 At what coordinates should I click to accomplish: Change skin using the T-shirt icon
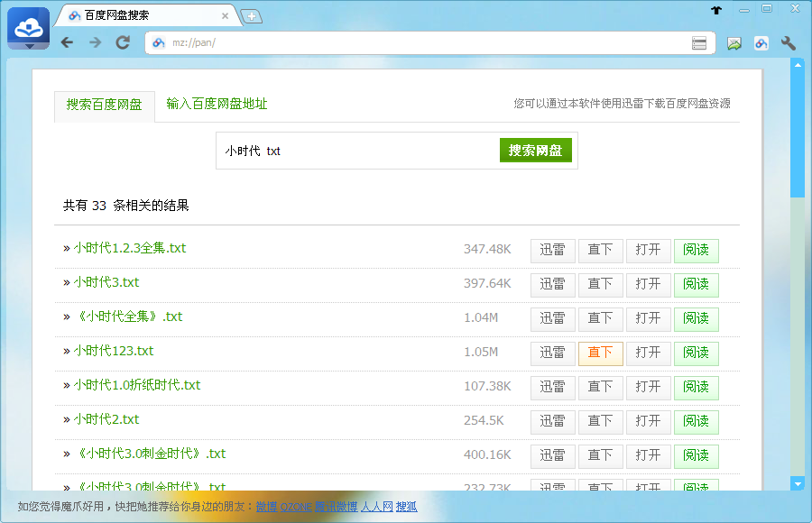click(715, 11)
